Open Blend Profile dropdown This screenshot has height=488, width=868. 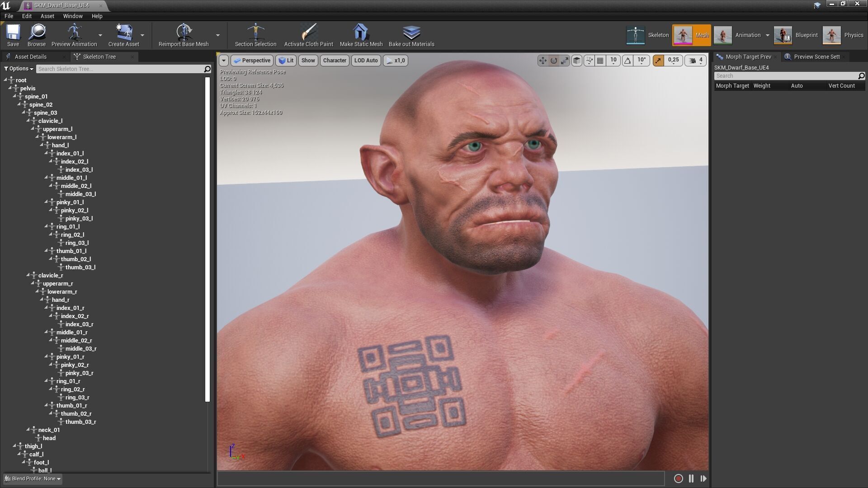[33, 479]
